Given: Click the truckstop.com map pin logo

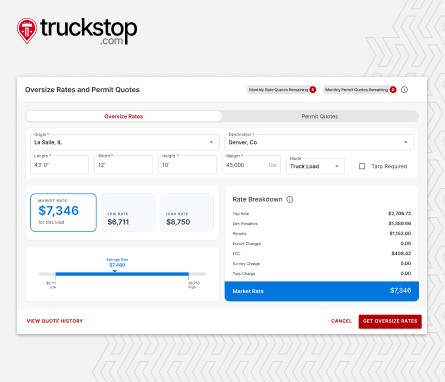Looking at the screenshot, I should pyautogui.click(x=27, y=31).
